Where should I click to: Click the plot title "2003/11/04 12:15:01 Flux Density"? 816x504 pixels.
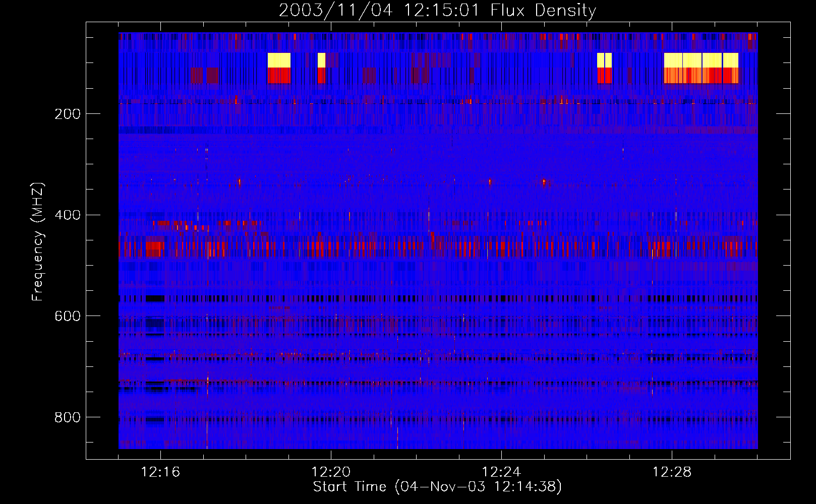coord(437,10)
